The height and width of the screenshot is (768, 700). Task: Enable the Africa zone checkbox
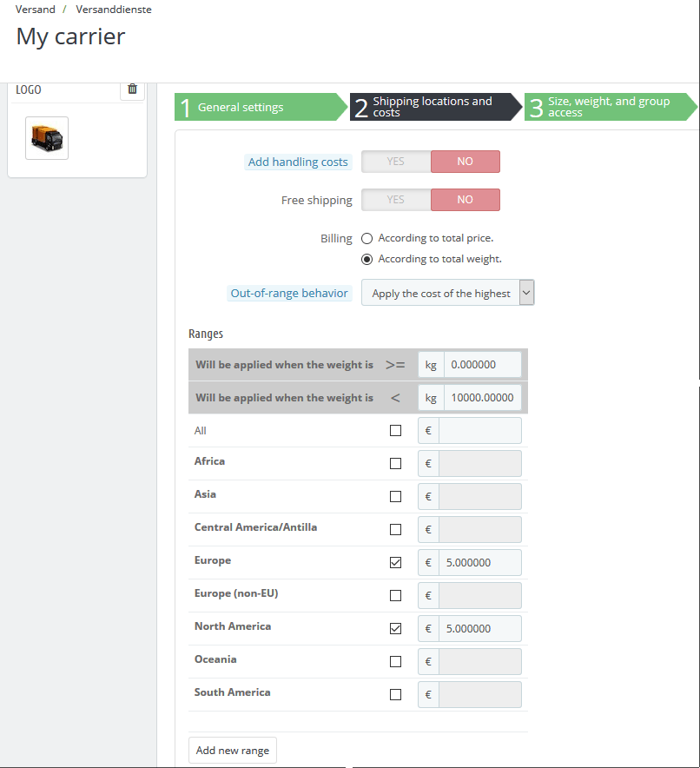click(x=395, y=463)
